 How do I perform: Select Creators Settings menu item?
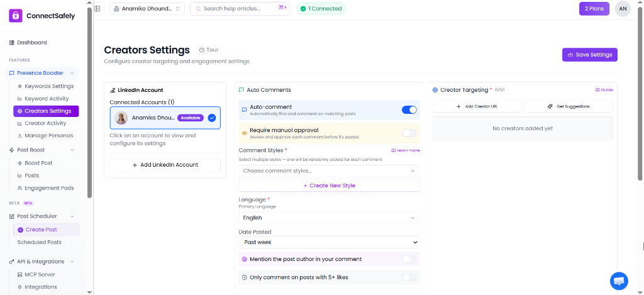coord(46,111)
